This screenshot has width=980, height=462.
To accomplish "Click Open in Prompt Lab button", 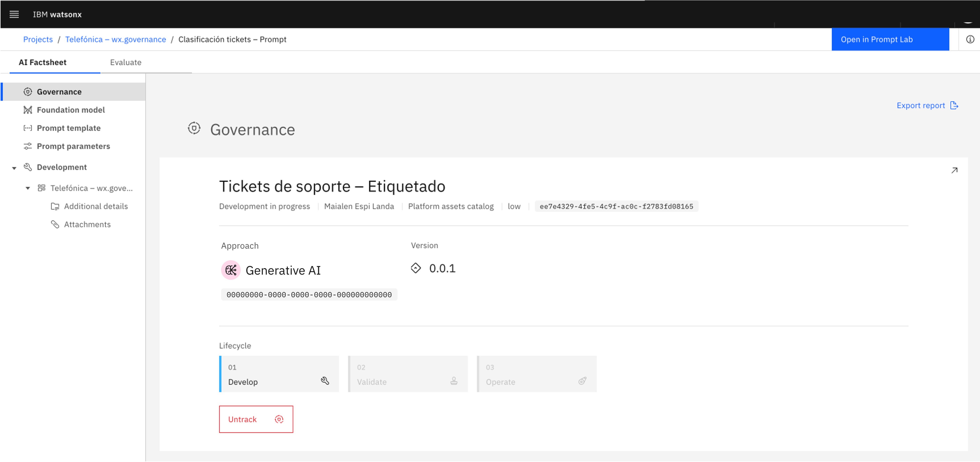I will [x=890, y=40].
